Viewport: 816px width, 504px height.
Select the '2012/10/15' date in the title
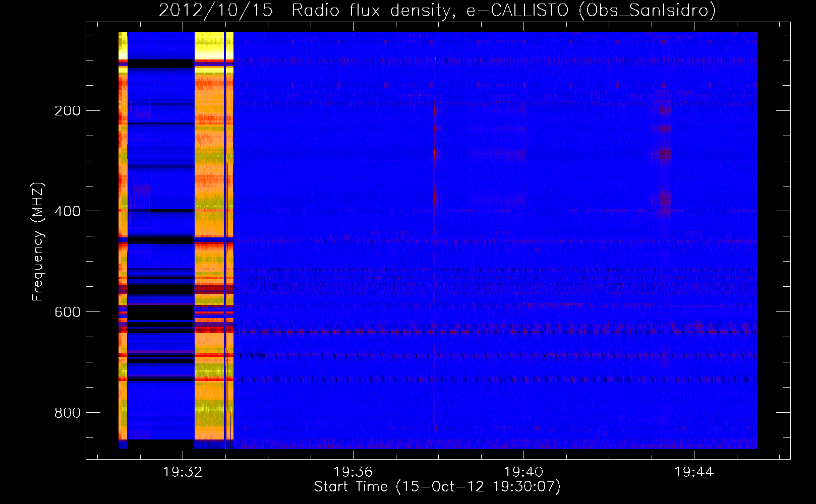[216, 10]
